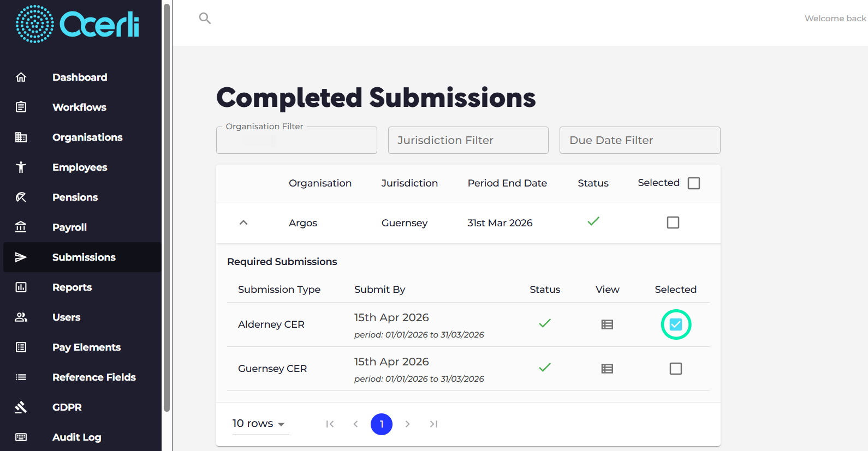Check the Guernsey CER selected checkbox
The height and width of the screenshot is (451, 868).
(x=676, y=369)
